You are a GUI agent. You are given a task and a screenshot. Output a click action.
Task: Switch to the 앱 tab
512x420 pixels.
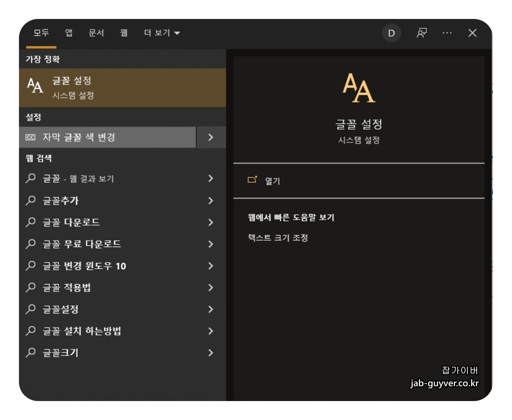click(69, 33)
